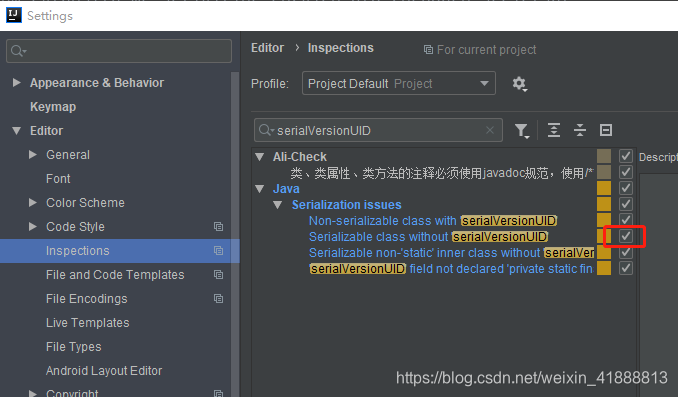This screenshot has height=397, width=678.
Task: Collapse the Ali-Check inspection group
Action: pyautogui.click(x=259, y=157)
